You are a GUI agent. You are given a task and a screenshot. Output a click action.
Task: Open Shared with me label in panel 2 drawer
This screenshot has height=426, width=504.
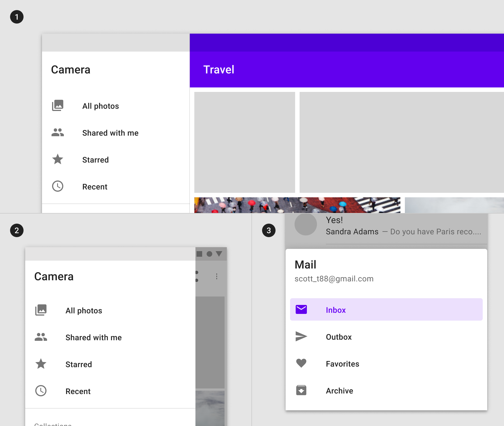point(94,337)
